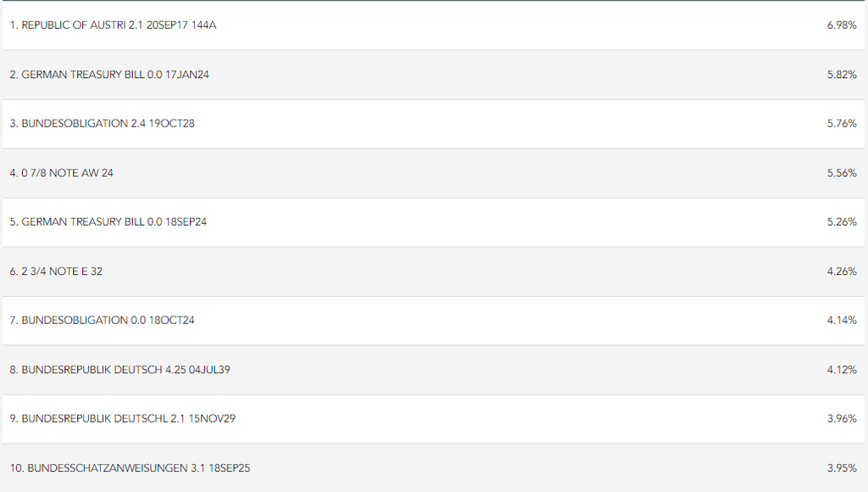Image resolution: width=868 pixels, height=492 pixels.
Task: Click Bundesobligation 2.4 19OCT28 holding name
Action: pos(103,124)
